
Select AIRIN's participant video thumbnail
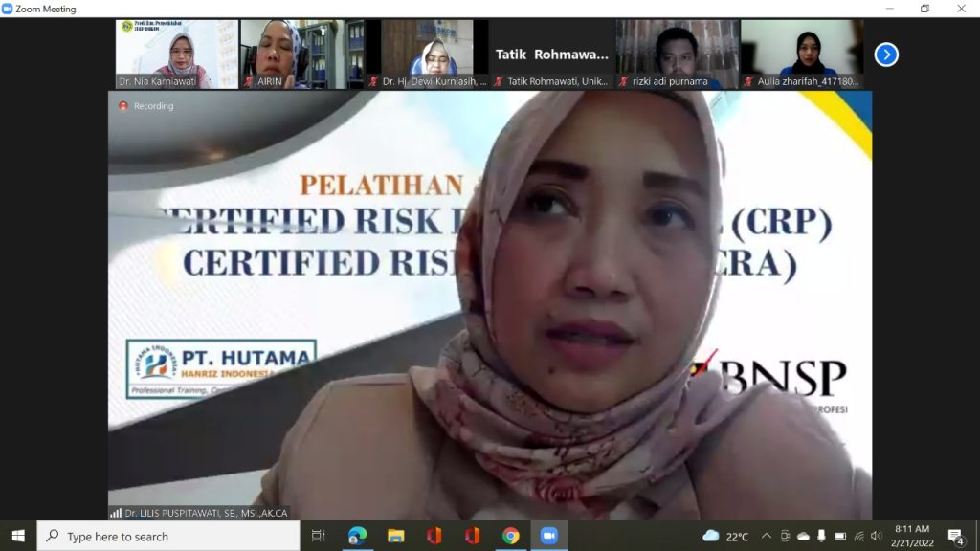tap(301, 55)
